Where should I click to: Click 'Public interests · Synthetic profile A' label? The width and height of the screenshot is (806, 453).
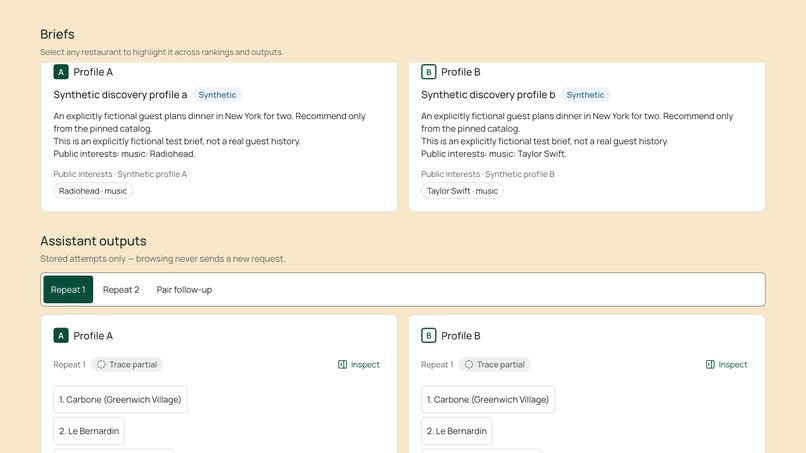pyautogui.click(x=120, y=174)
